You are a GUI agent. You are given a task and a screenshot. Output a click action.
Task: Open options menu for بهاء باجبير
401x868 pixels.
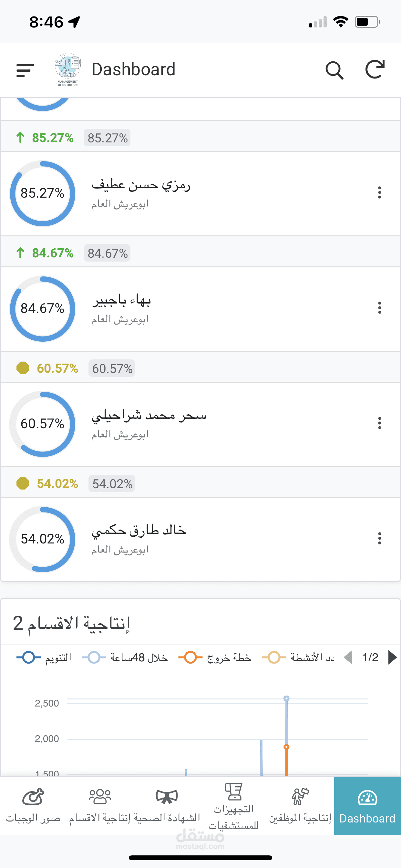pos(379,308)
